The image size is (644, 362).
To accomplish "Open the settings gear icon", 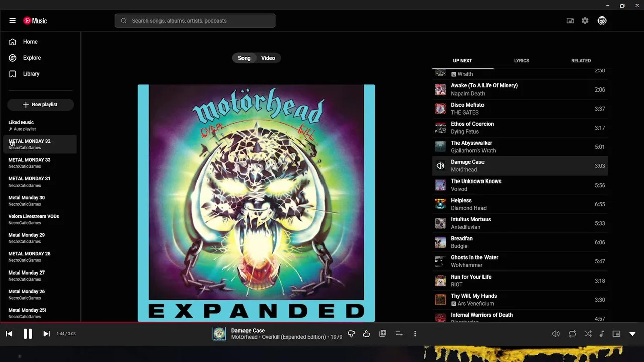I will (x=585, y=21).
